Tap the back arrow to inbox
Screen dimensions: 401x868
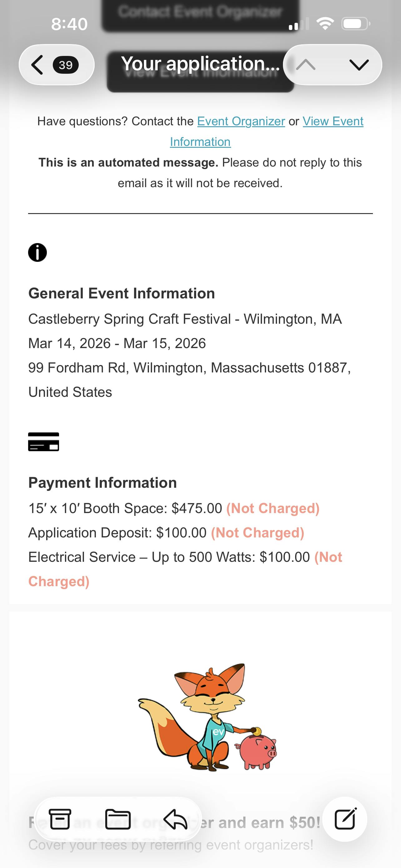coord(37,65)
